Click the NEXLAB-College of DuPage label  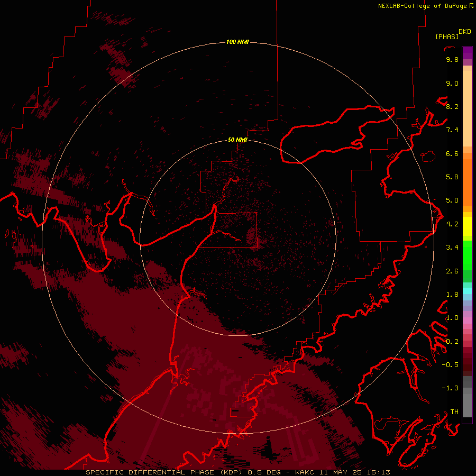click(x=423, y=6)
